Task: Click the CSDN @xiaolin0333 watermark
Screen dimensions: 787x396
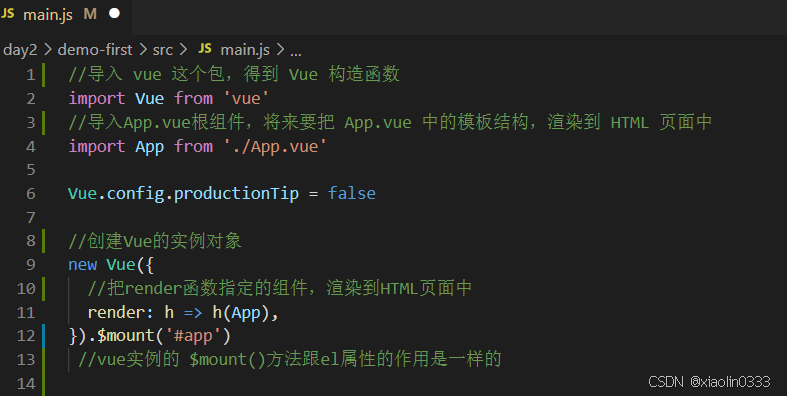Action: pos(709,381)
